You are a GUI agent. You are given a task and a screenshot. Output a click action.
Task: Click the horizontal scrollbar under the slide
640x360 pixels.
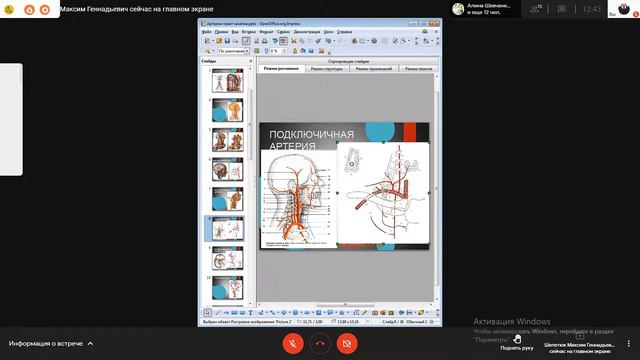click(345, 304)
